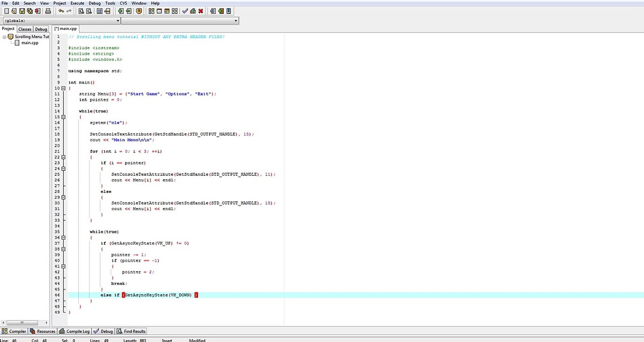The height and width of the screenshot is (342, 644).
Task: Open the Search menu
Action: click(x=29, y=3)
